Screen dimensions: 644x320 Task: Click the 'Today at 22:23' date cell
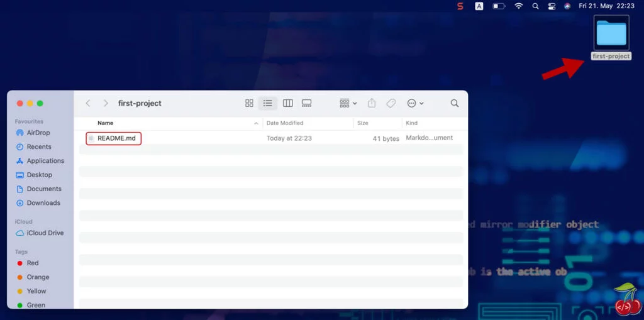(289, 138)
